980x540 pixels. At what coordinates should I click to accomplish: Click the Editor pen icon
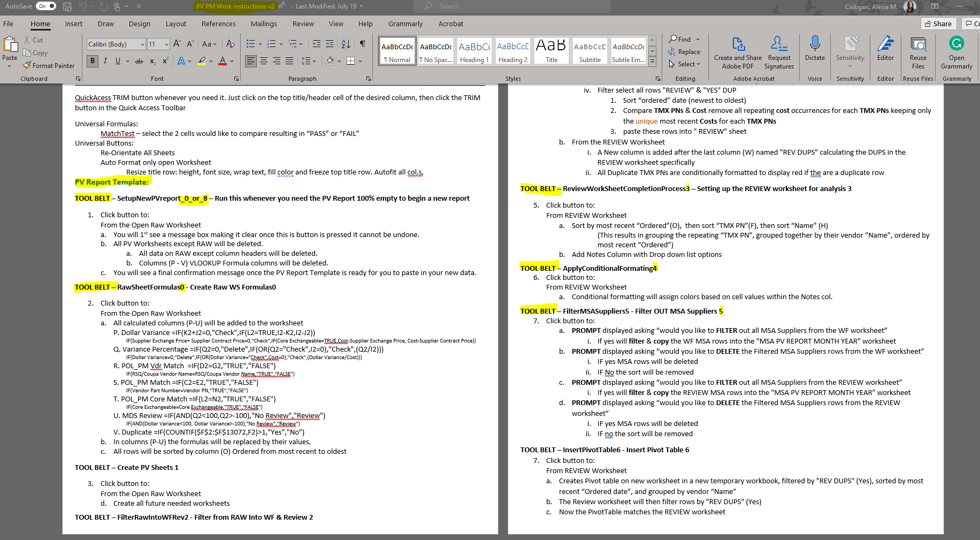pyautogui.click(x=885, y=49)
